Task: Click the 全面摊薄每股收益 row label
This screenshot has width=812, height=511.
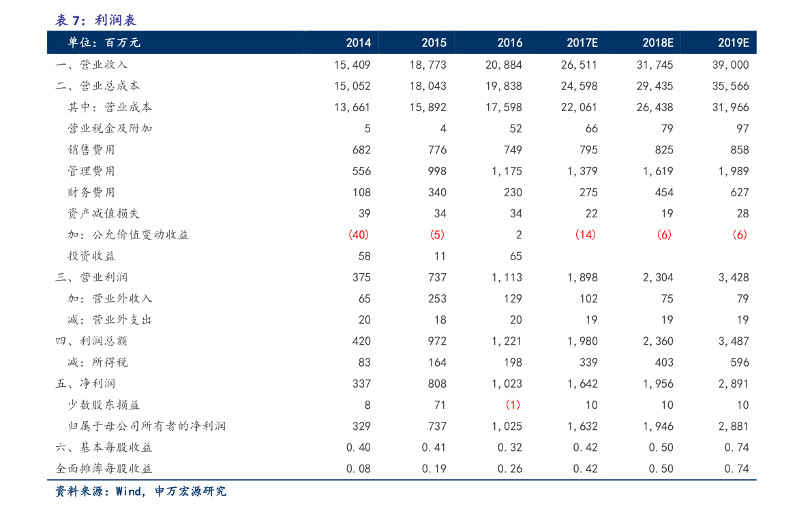Action: (x=104, y=469)
